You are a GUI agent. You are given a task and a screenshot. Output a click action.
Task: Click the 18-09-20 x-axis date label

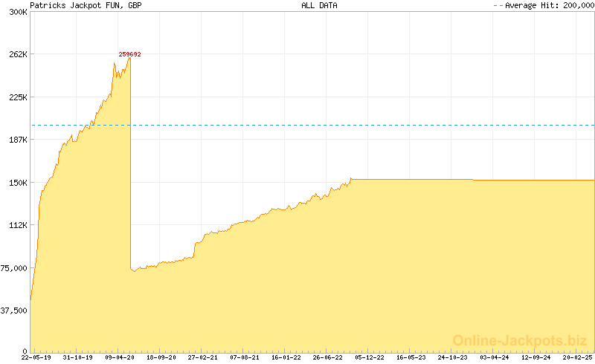(162, 357)
